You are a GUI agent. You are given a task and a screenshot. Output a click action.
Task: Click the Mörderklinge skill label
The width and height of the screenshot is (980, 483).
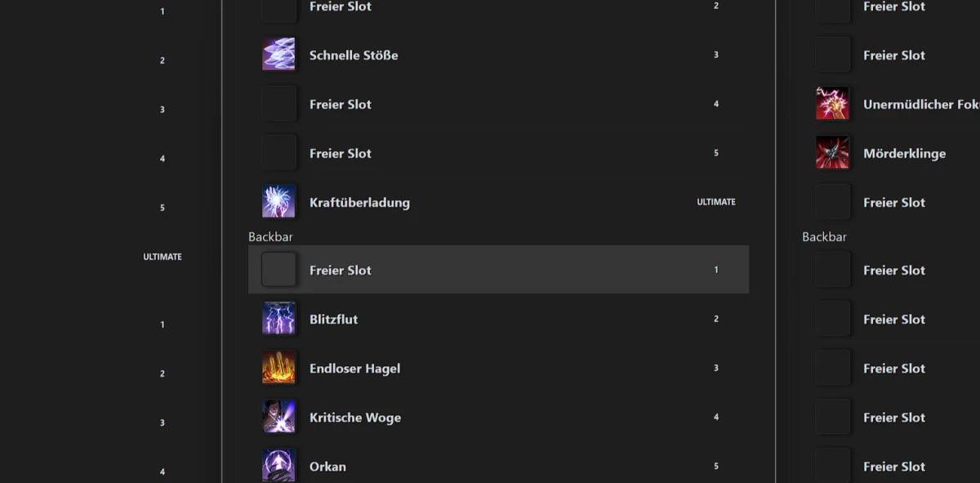904,154
